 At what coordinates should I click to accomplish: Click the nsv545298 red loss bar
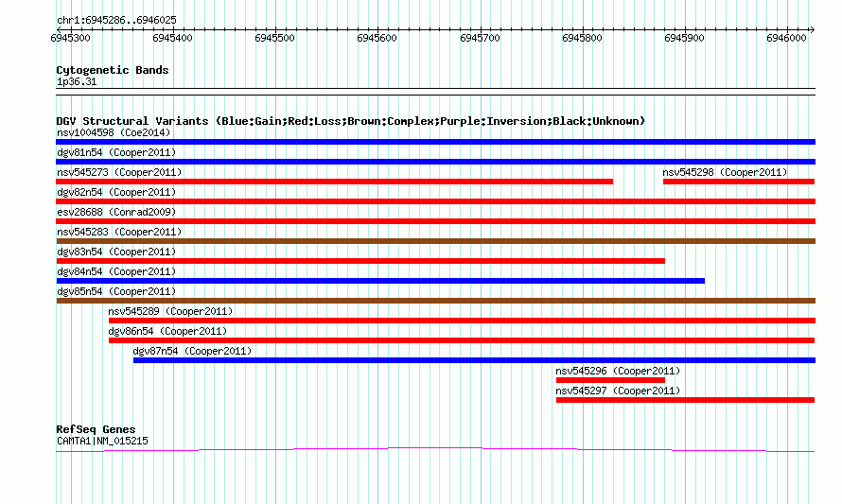tap(739, 182)
